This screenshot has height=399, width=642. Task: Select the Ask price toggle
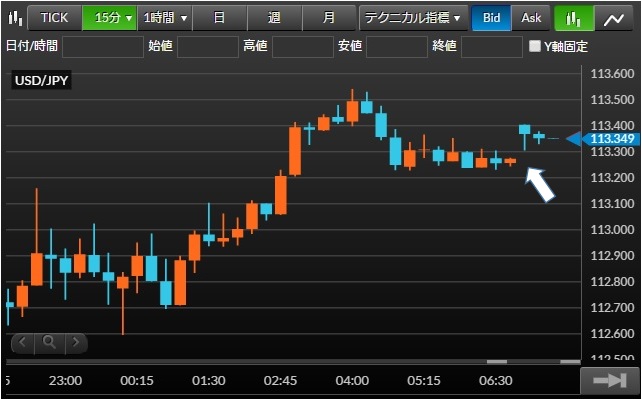tap(531, 18)
